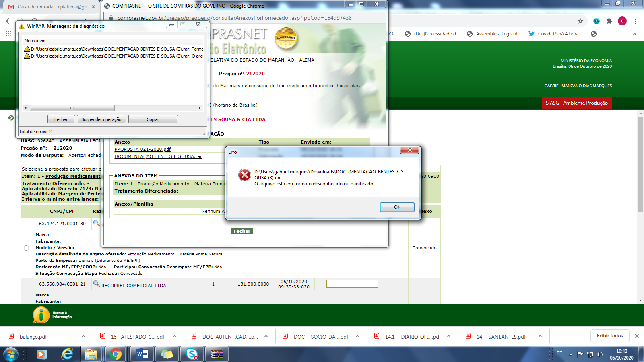Open Internet Explorer taskbar icon
Screen dimensions: 644x362
coord(67,354)
